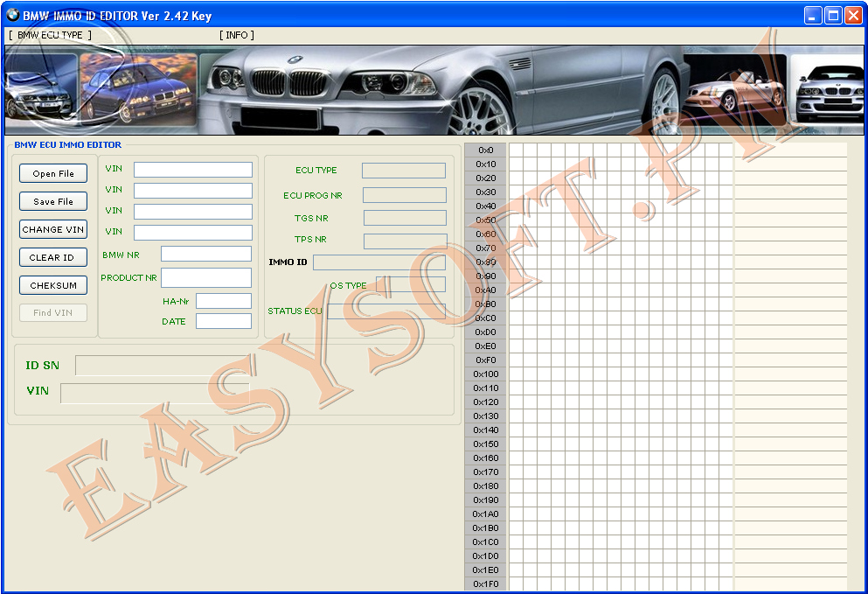Click the CHEKSUM button
The height and width of the screenshot is (594, 868).
point(53,285)
